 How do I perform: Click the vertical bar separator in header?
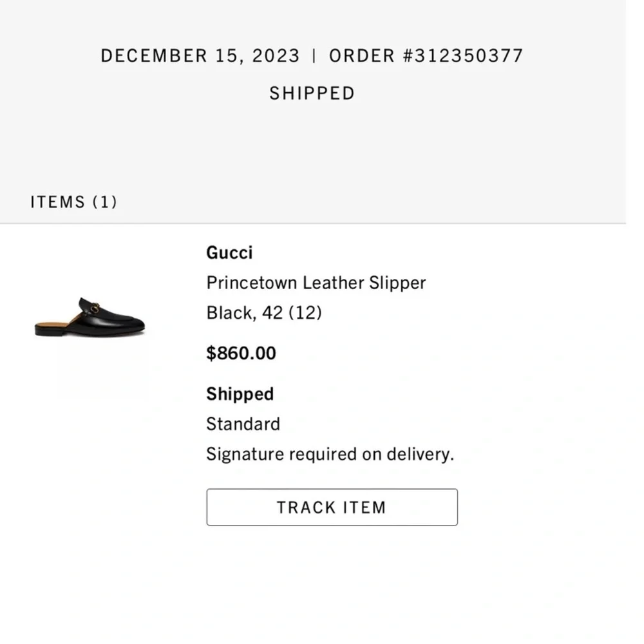(315, 55)
